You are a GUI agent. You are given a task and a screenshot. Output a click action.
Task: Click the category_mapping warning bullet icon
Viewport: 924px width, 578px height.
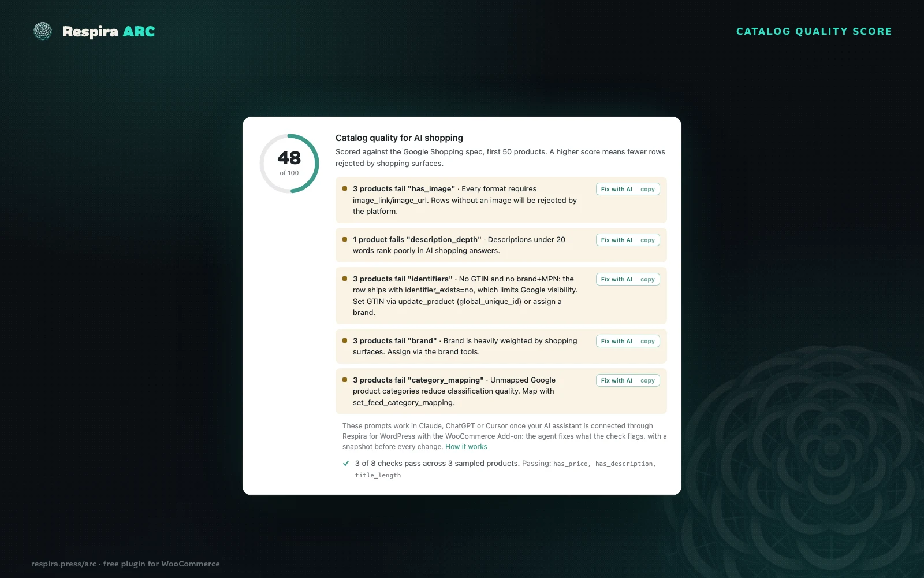345,380
